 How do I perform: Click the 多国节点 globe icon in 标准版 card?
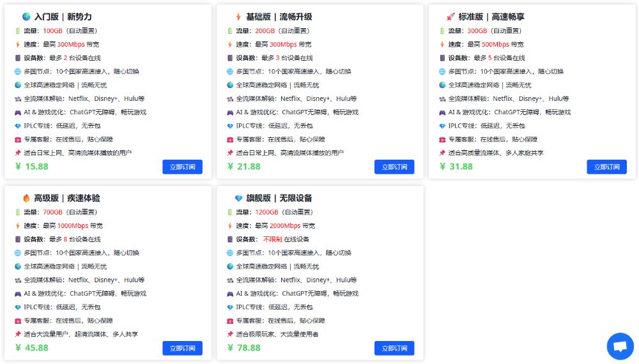pyautogui.click(x=442, y=72)
